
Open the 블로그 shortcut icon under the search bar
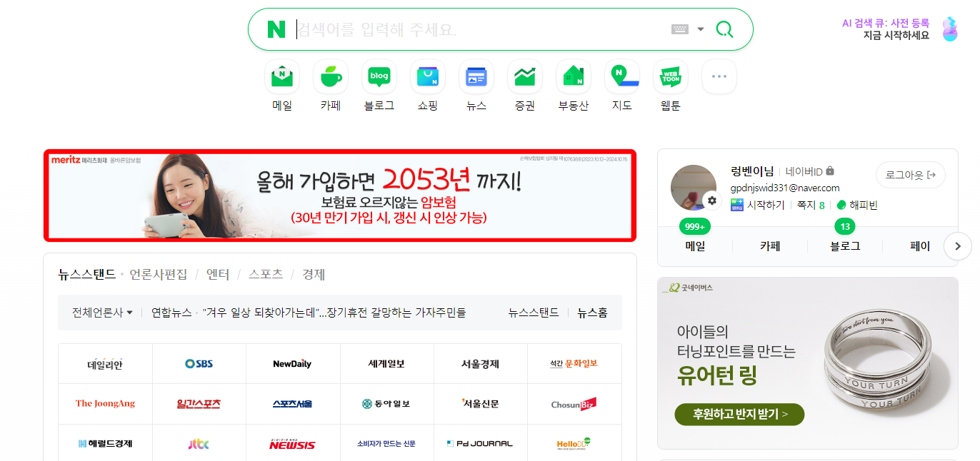click(x=379, y=76)
